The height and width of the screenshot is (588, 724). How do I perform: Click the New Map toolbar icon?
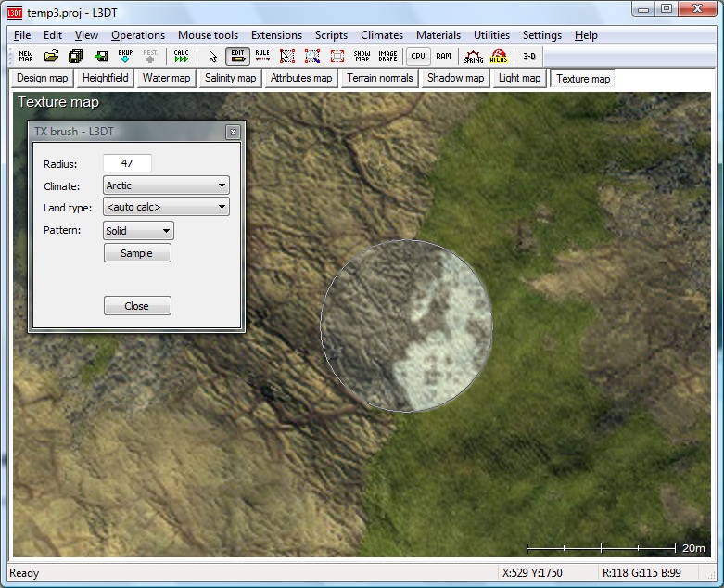point(25,57)
